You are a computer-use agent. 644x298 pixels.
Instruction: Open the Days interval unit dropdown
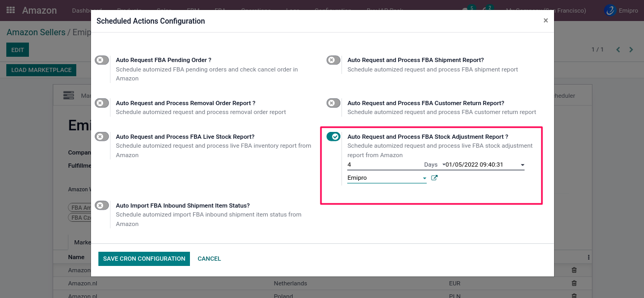(x=434, y=165)
